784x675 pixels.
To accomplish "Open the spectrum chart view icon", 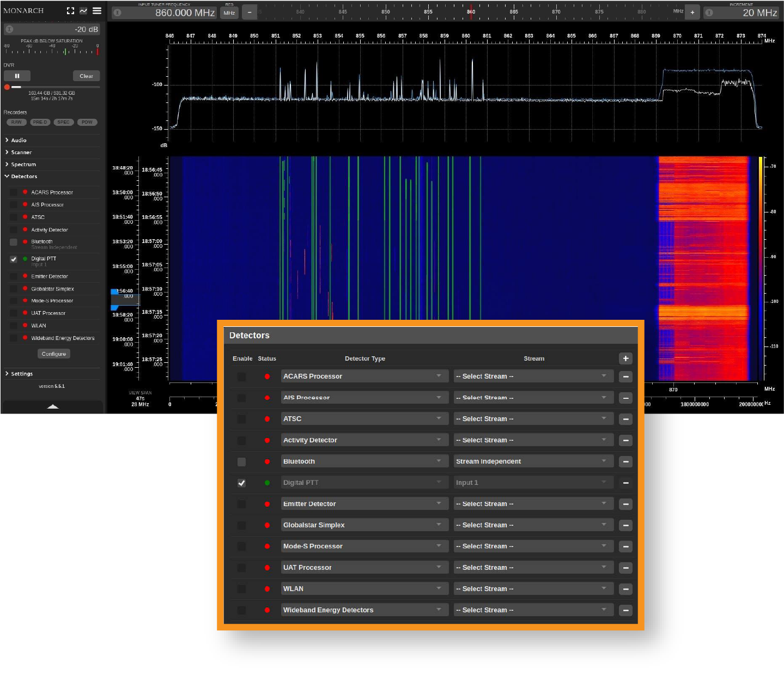I will [x=83, y=11].
